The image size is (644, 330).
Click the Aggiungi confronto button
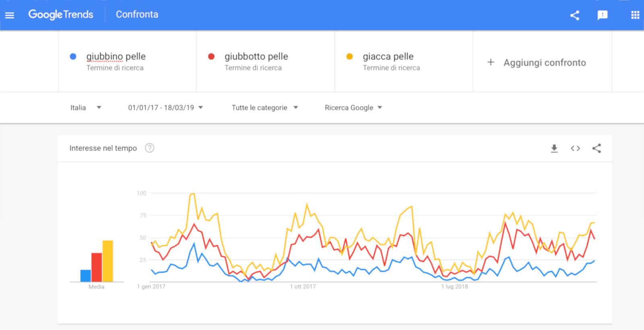point(544,63)
